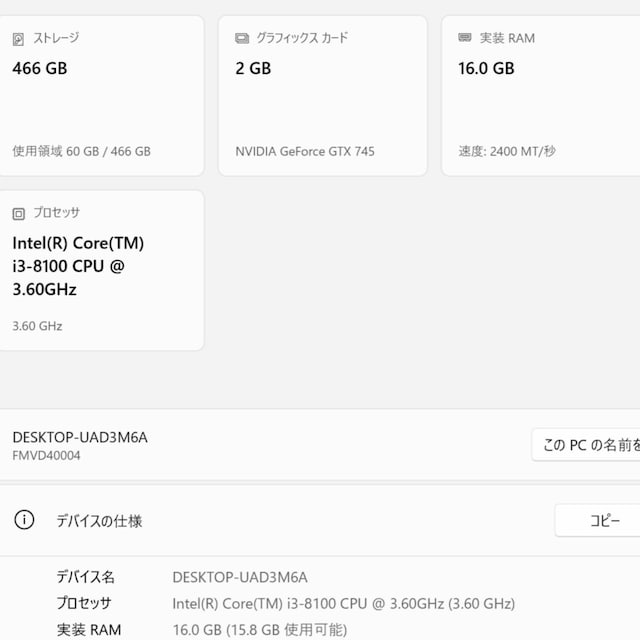Click the DESKTOP-UAD3M6A name above FMVD40004
The height and width of the screenshot is (640, 640).
pyautogui.click(x=80, y=437)
